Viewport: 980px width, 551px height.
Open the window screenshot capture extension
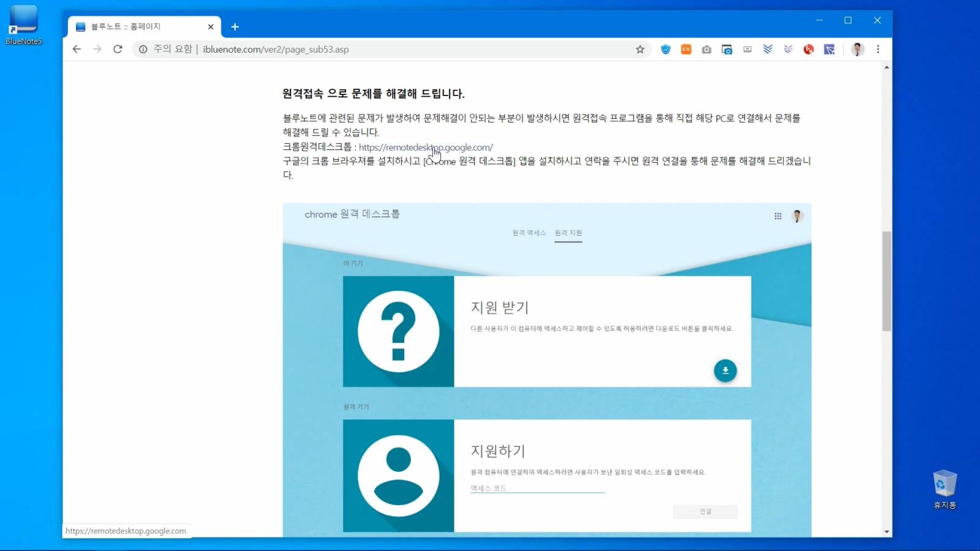click(727, 50)
